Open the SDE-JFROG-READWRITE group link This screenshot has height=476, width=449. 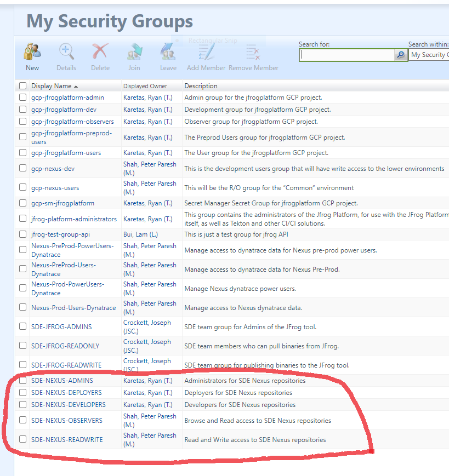coord(66,365)
